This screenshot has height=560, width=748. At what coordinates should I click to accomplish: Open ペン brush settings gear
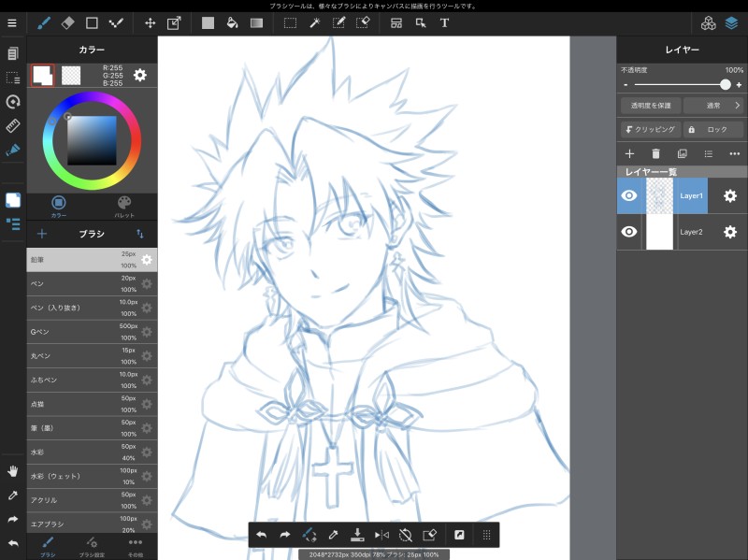coord(147,283)
